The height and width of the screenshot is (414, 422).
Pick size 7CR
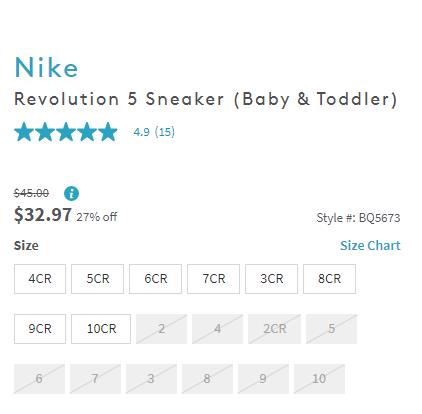214,279
